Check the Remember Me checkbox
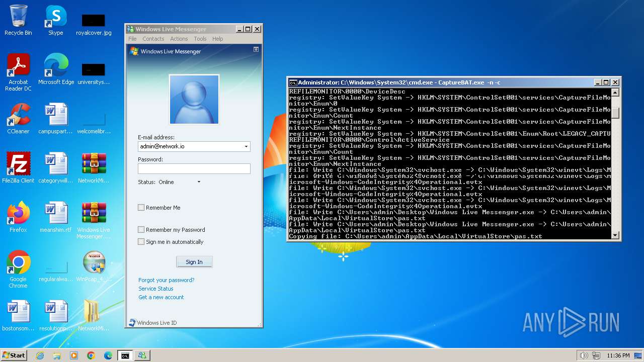 [141, 207]
